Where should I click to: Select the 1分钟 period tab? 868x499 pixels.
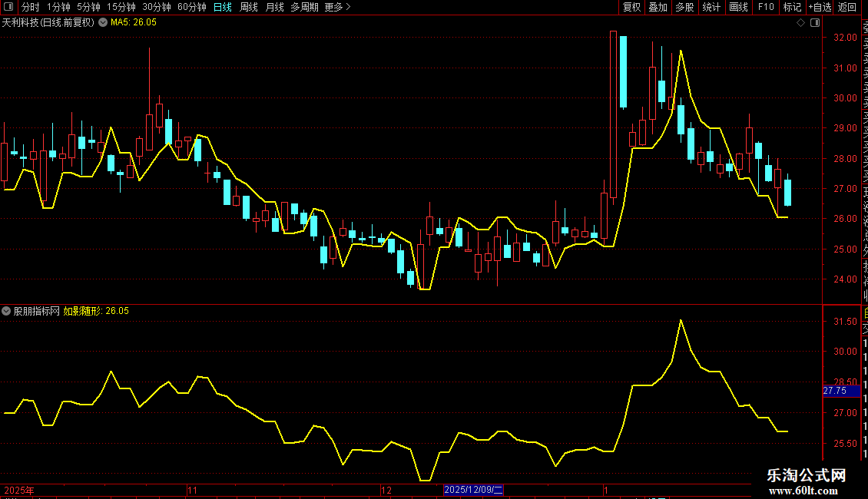tap(58, 7)
